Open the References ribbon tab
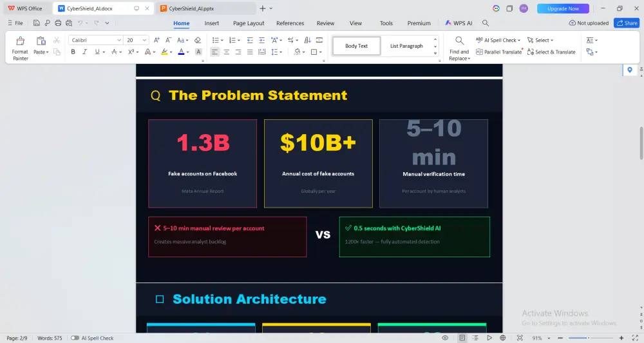The image size is (644, 343). pos(290,23)
